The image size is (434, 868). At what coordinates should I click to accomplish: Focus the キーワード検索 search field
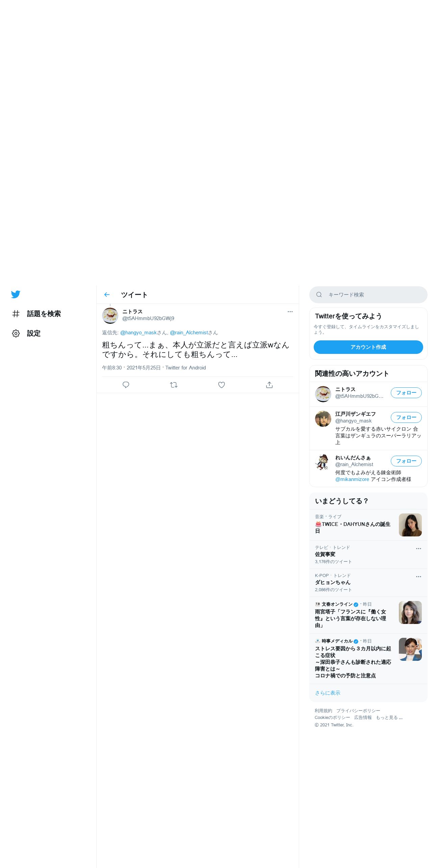point(368,295)
